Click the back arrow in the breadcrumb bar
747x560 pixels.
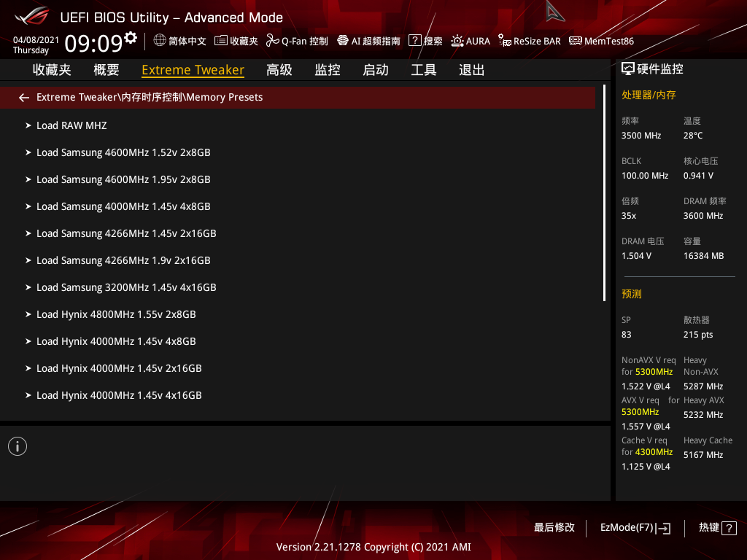[24, 98]
